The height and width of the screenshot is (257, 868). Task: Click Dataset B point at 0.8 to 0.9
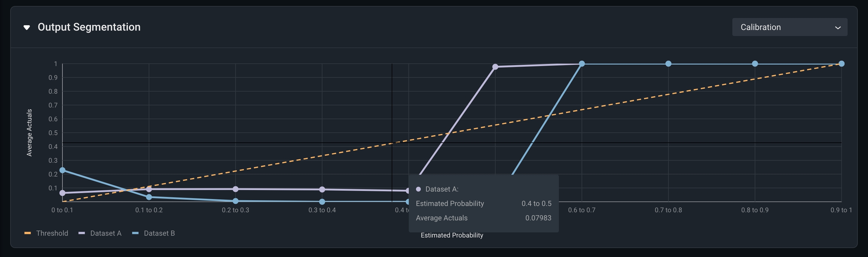coord(755,64)
